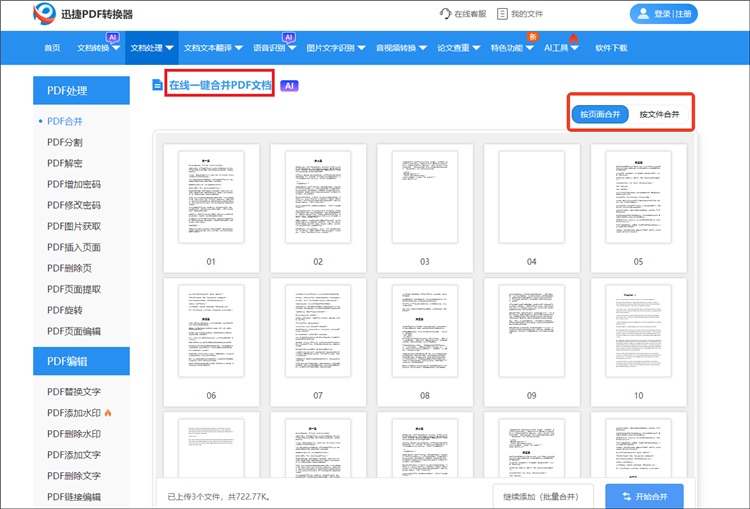750x509 pixels.
Task: Open the 软件下载 menu item
Action: point(611,48)
